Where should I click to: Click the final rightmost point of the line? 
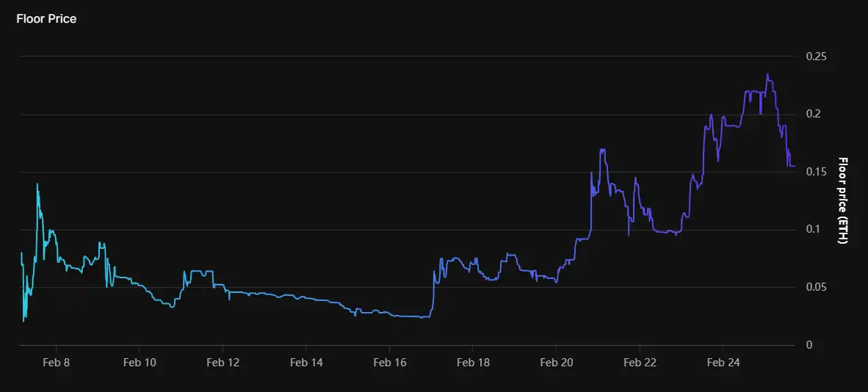tap(794, 166)
